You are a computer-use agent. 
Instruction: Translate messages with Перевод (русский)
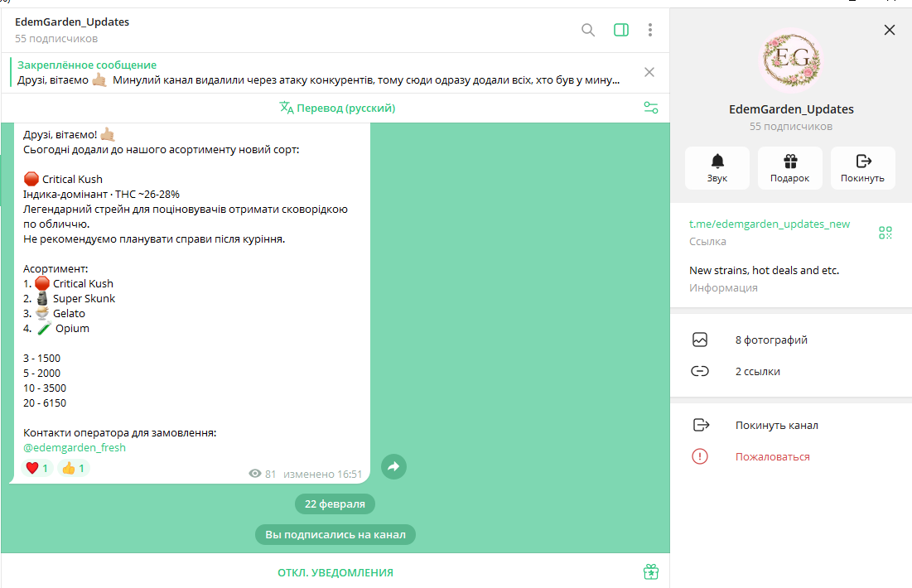tap(337, 108)
